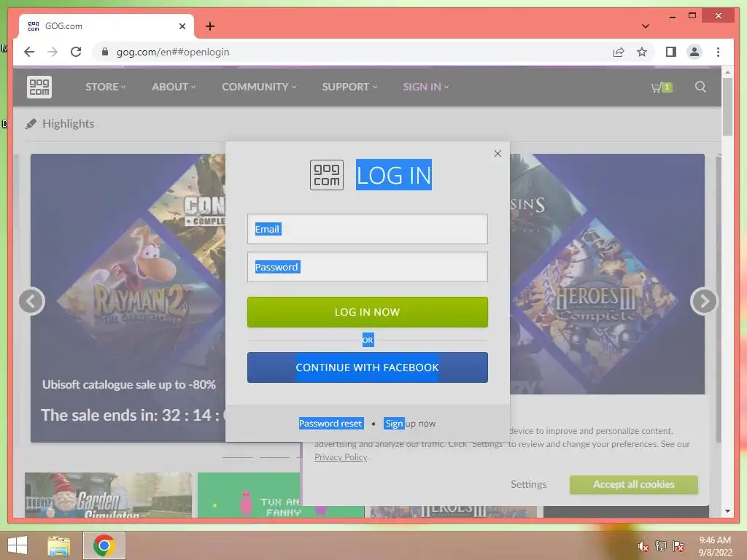Share this page using share icon
This screenshot has width=747, height=560.
tap(619, 52)
